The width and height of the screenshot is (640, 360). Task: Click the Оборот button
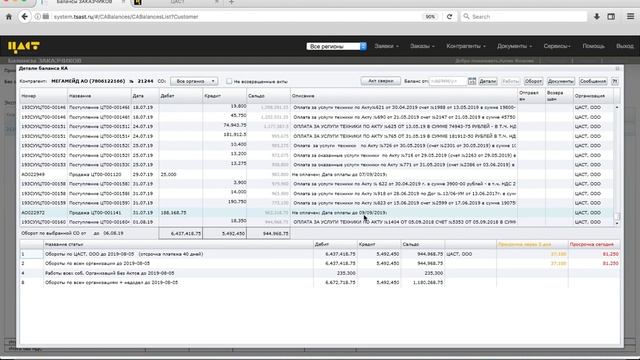(533, 81)
